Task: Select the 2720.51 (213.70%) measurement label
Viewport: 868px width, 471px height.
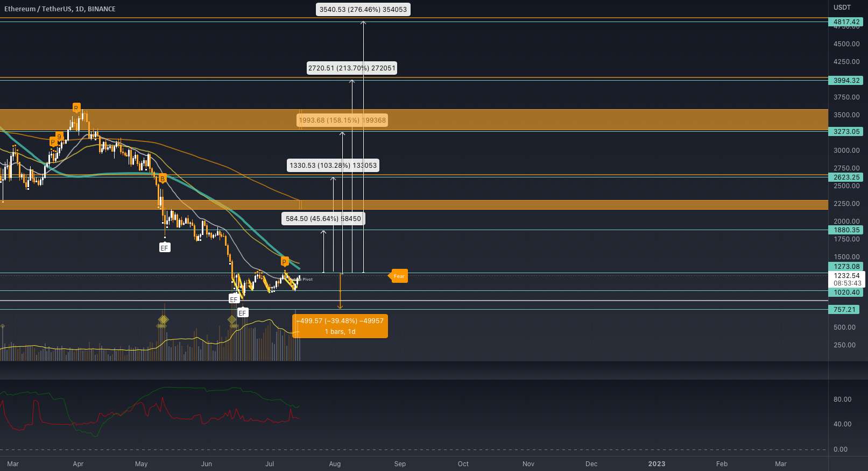Action: [x=352, y=68]
